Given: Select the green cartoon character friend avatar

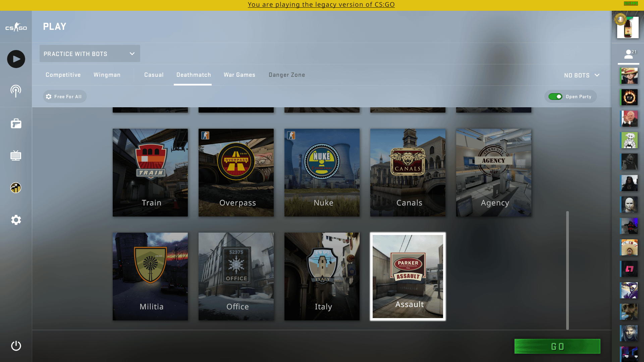Looking at the screenshot, I should pyautogui.click(x=629, y=140).
